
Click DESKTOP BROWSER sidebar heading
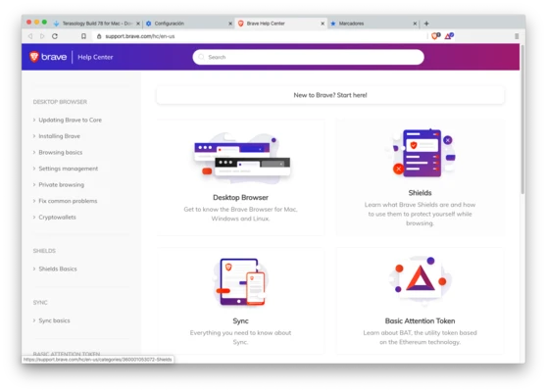tap(60, 102)
